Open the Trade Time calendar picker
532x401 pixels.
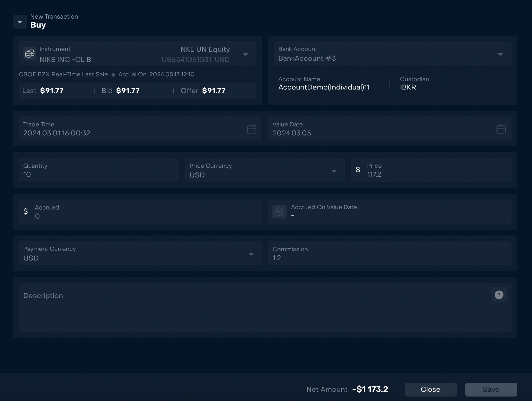(252, 129)
